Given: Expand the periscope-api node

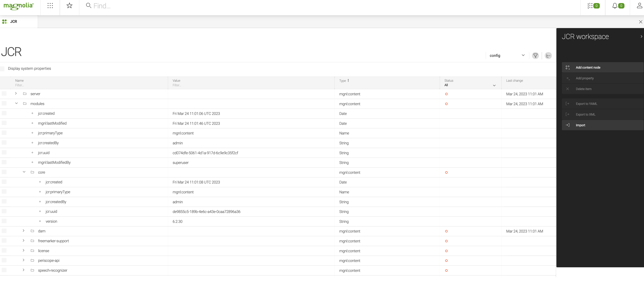Looking at the screenshot, I should 23,260.
